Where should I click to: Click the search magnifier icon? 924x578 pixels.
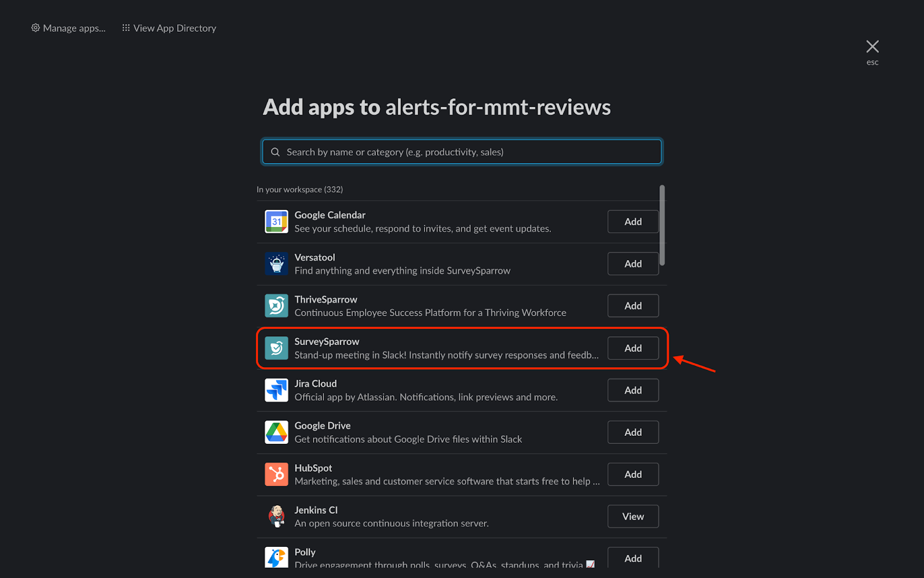275,152
